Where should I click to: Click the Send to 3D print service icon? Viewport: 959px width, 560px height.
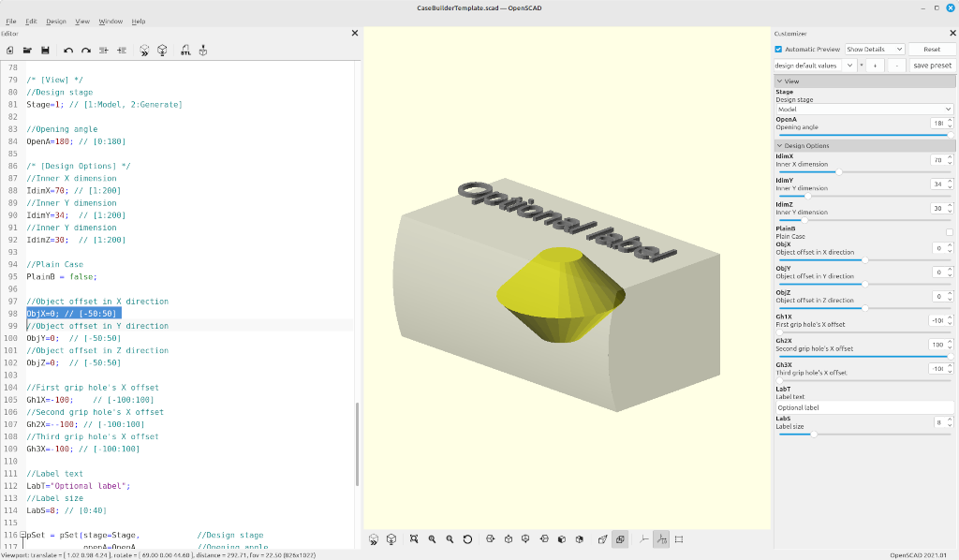203,51
